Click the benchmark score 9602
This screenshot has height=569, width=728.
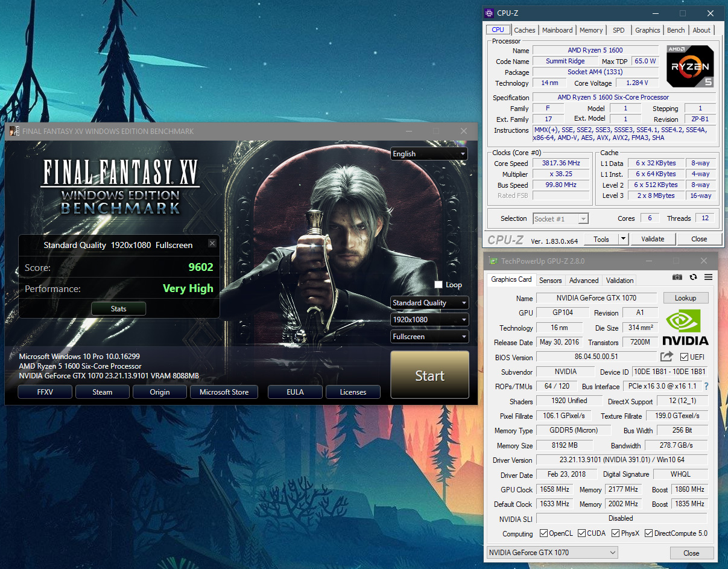tap(201, 267)
